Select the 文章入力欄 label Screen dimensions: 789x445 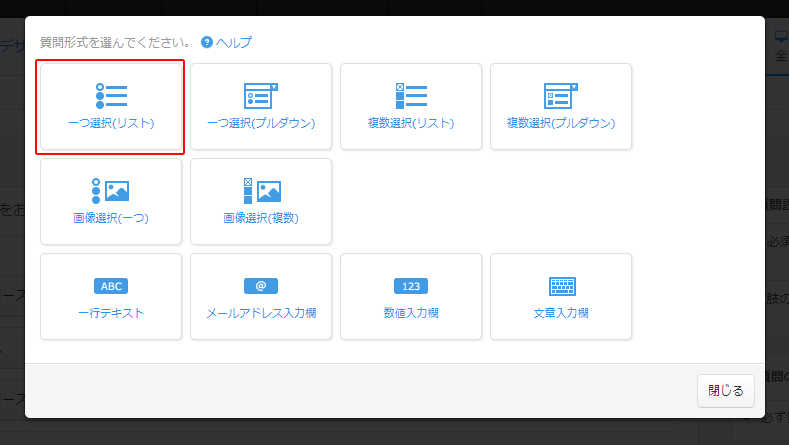click(561, 313)
